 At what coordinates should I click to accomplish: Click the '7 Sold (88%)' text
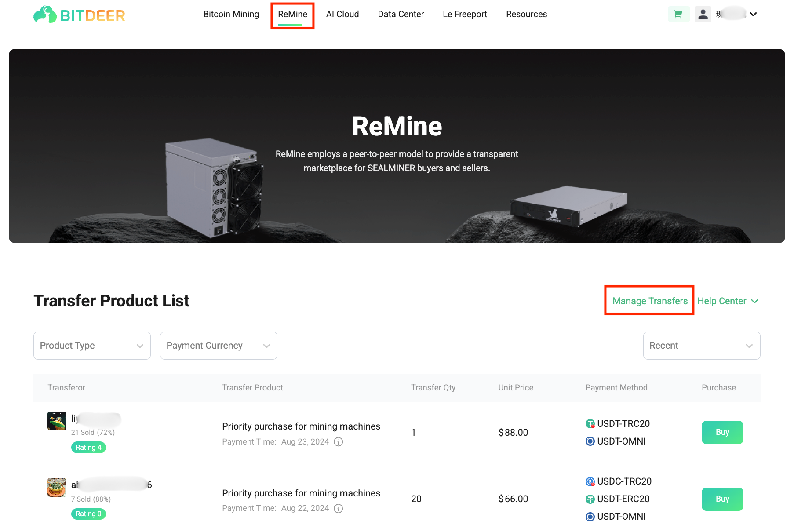pyautogui.click(x=91, y=499)
